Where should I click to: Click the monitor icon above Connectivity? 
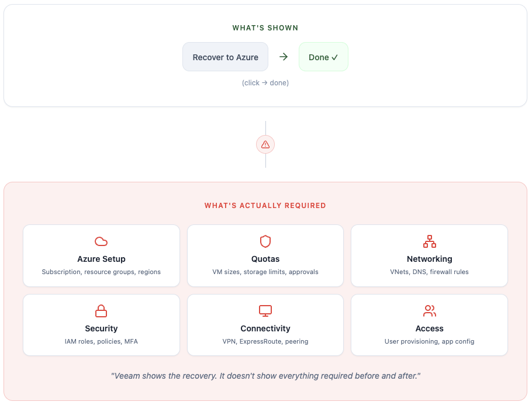point(265,311)
